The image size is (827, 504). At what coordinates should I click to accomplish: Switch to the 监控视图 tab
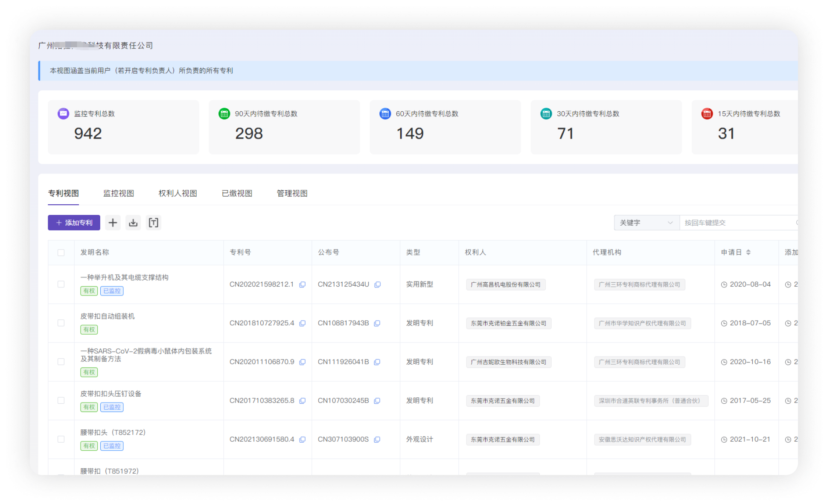(119, 193)
